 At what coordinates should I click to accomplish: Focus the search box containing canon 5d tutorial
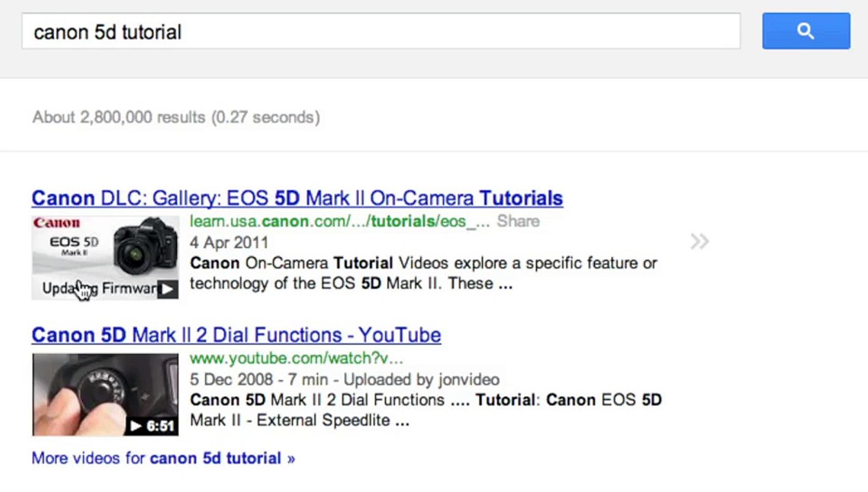click(380, 31)
